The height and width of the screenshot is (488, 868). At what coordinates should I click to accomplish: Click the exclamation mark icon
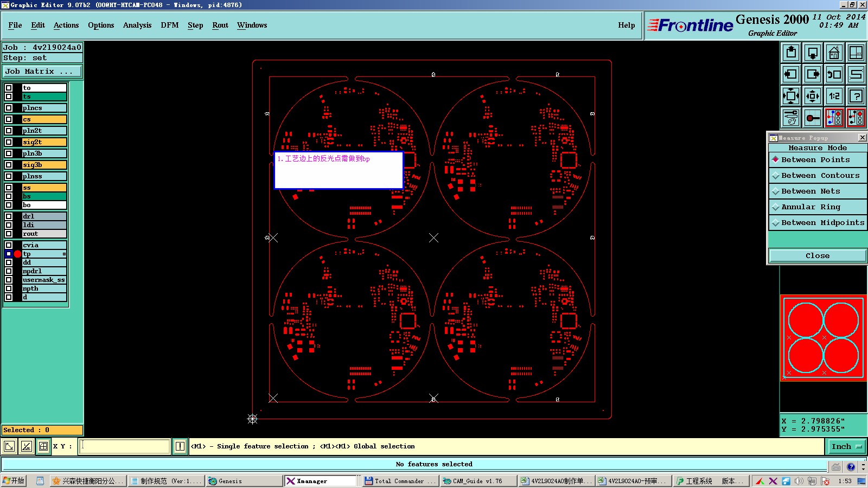coord(180,446)
